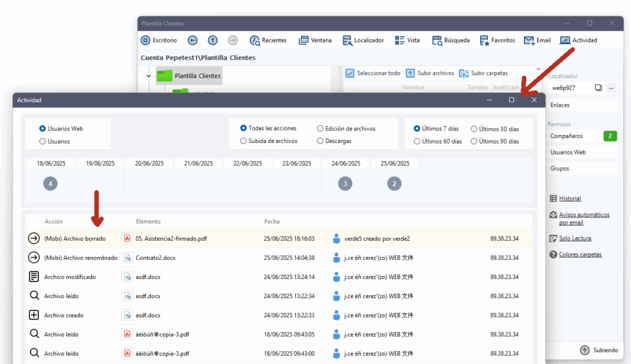Copy the localizador code we6p927

coord(598,87)
